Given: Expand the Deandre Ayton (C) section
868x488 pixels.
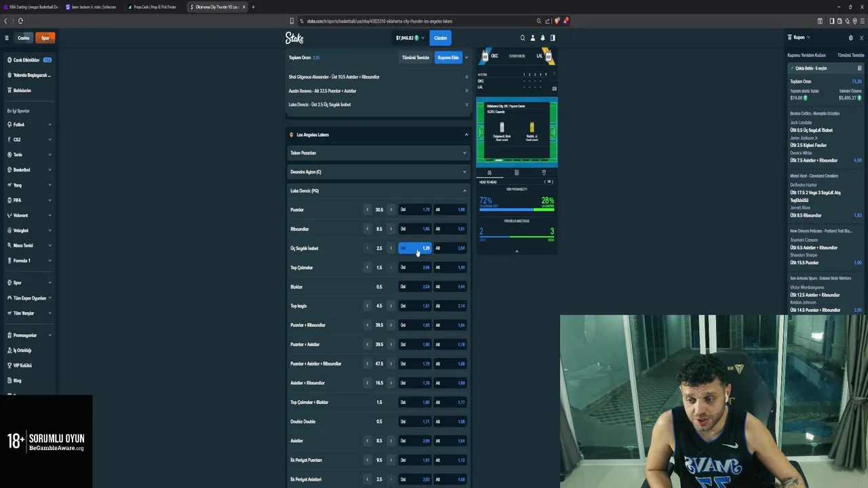Looking at the screenshot, I should click(x=378, y=172).
